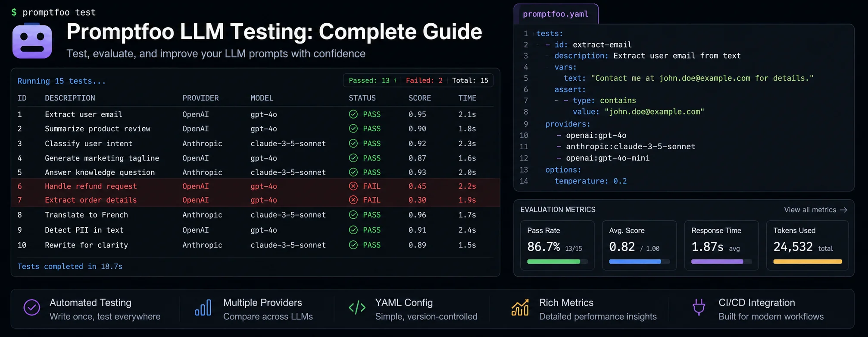The height and width of the screenshot is (337, 868).
Task: Click the Failed: 2 summary badge
Action: (x=424, y=80)
